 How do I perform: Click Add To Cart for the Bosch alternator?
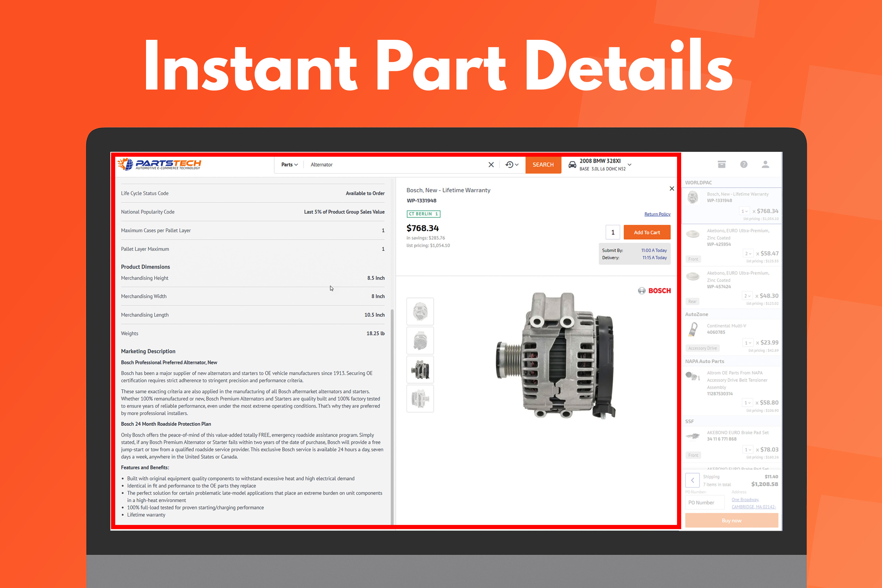[x=647, y=232]
